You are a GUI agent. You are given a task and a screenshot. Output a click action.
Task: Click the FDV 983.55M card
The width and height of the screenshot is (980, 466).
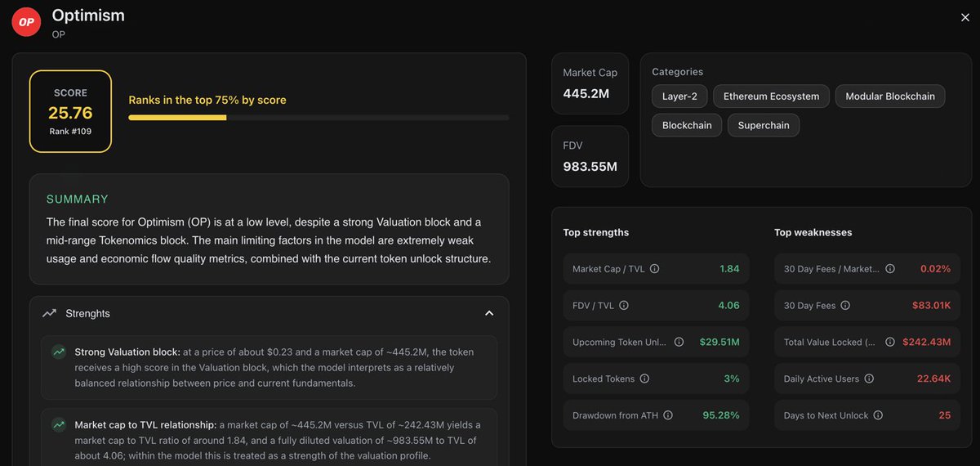pyautogui.click(x=590, y=156)
